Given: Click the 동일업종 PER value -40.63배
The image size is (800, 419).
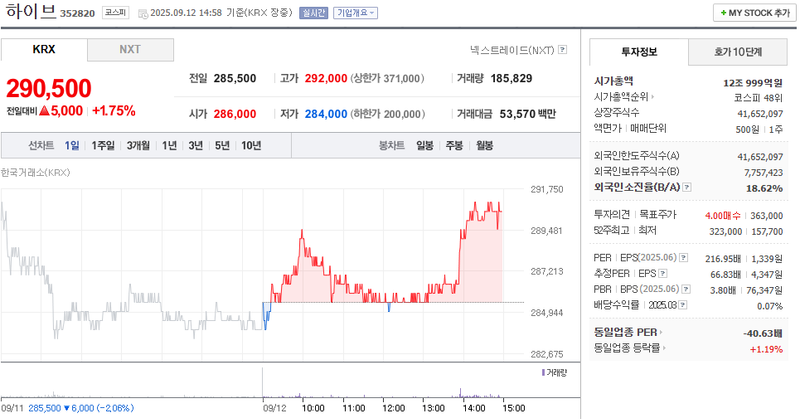Looking at the screenshot, I should pyautogui.click(x=763, y=333).
